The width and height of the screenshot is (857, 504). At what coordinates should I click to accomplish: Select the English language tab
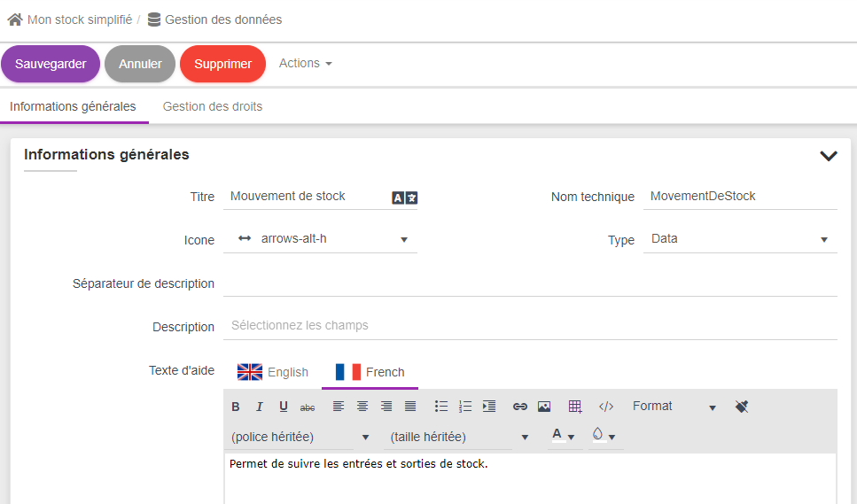(273, 372)
